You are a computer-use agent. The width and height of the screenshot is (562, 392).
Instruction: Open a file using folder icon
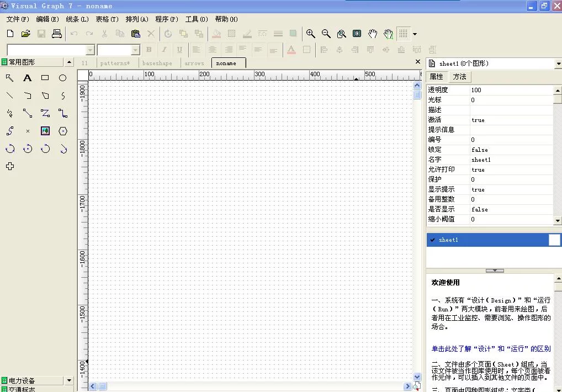tap(26, 34)
